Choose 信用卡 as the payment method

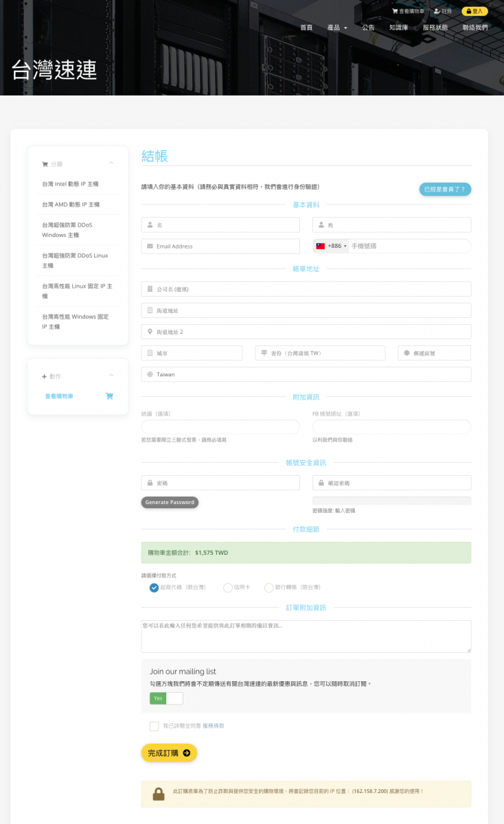pos(228,588)
